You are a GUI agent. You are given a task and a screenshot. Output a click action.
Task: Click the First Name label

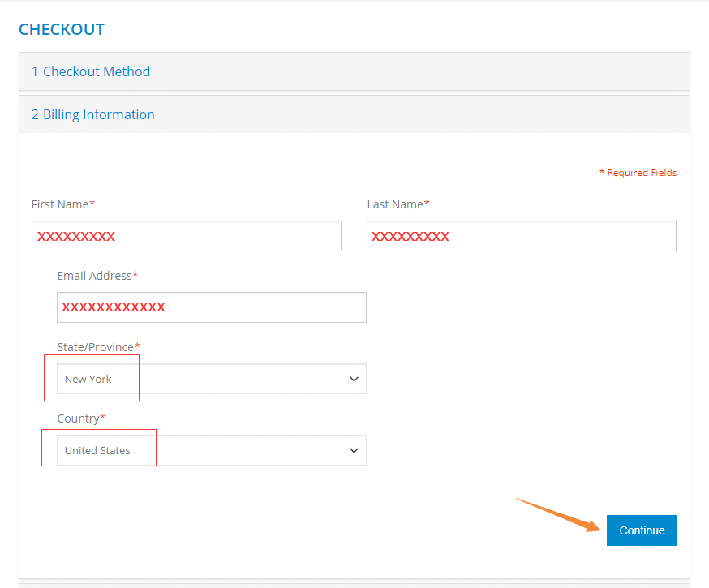point(62,204)
